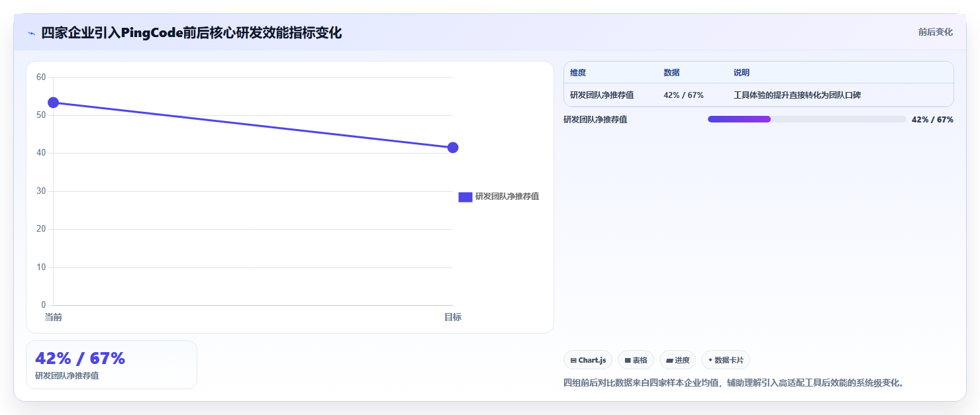Toggle the 研发团队净推荐值 legend color box
The width and height of the screenshot is (980, 415).
pos(465,197)
